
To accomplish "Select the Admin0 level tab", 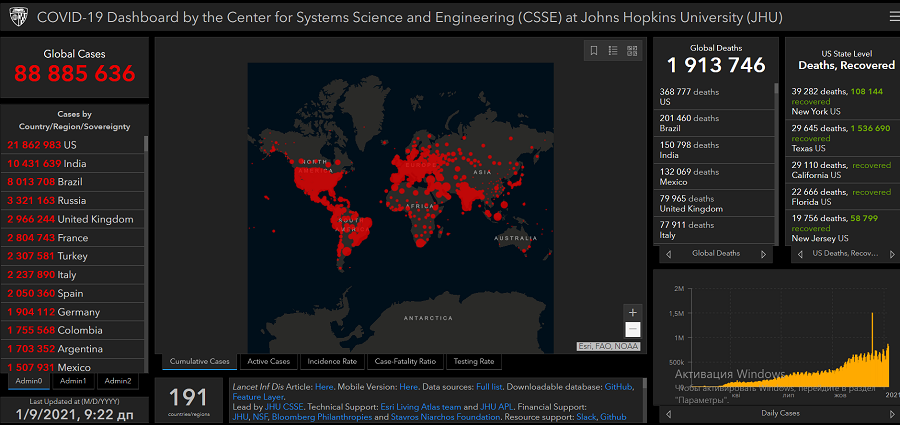I will pos(28,381).
